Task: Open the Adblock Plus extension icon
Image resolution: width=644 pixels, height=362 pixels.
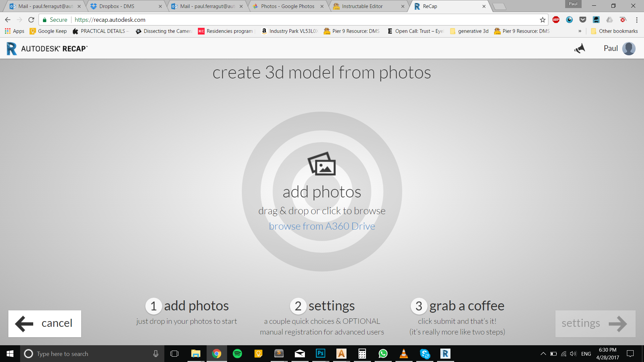Action: 556,20
